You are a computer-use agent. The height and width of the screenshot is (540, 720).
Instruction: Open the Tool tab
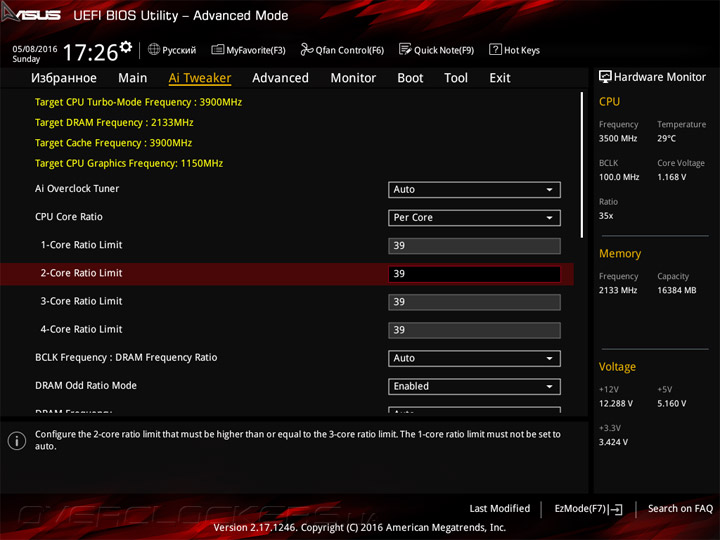coord(456,78)
